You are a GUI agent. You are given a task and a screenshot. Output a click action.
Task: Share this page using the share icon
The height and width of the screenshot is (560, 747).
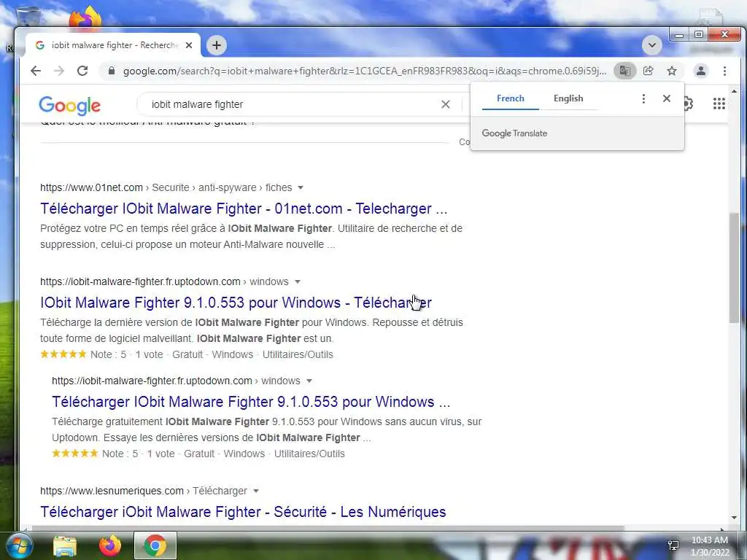pos(648,71)
